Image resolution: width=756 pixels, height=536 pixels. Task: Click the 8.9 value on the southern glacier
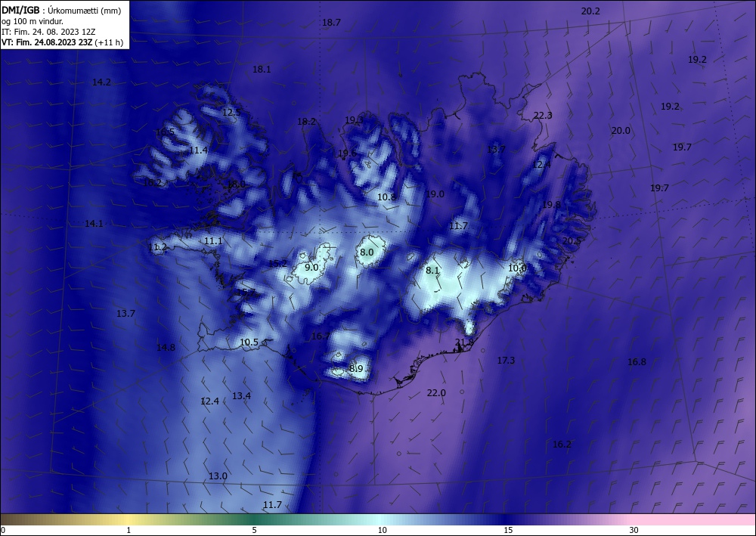(356, 369)
